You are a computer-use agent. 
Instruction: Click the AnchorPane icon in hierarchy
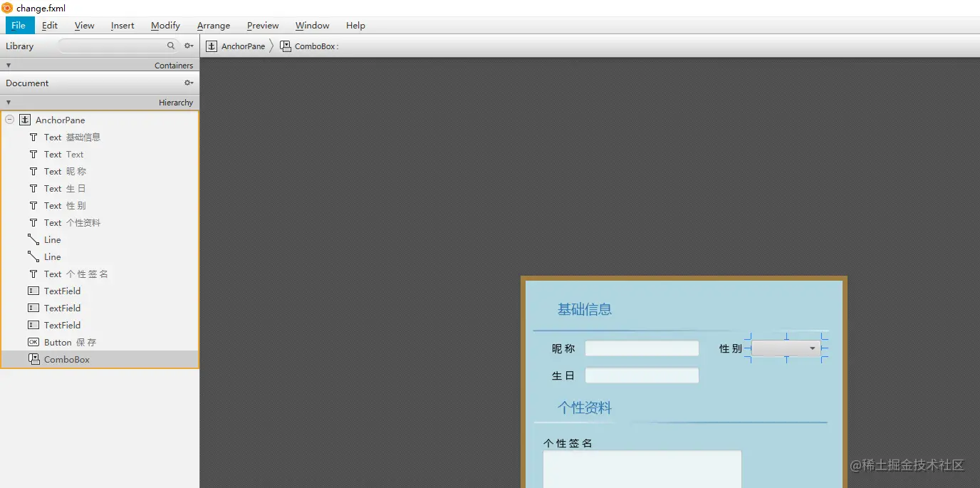25,120
